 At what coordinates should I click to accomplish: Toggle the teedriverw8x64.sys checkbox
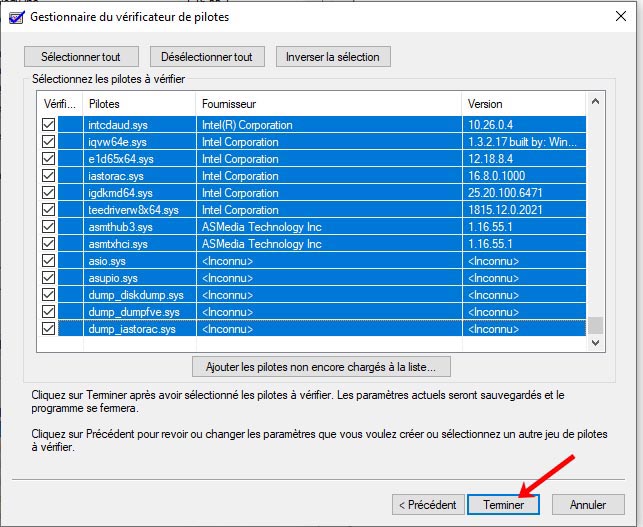pyautogui.click(x=48, y=210)
